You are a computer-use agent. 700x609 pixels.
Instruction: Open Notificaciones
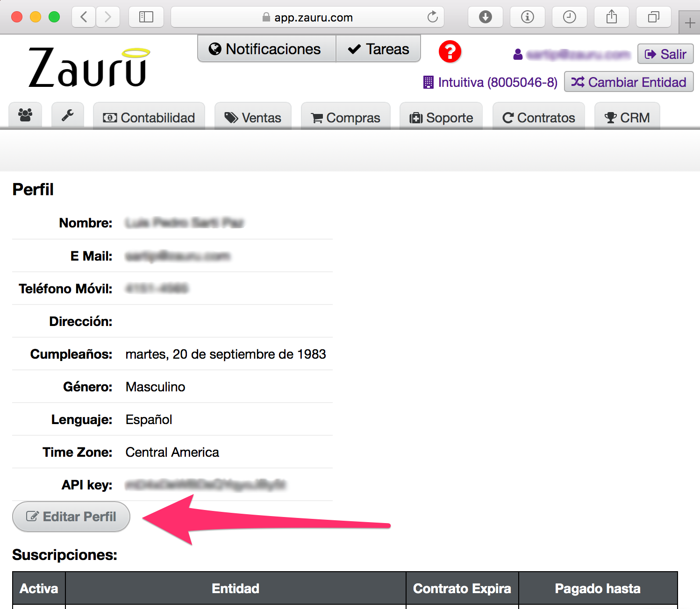click(x=266, y=49)
